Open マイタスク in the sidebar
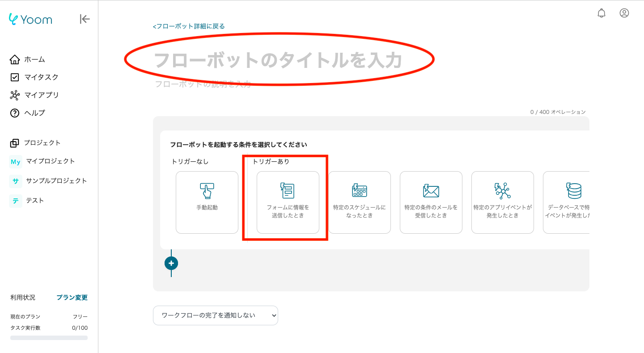644x353 pixels. (41, 77)
